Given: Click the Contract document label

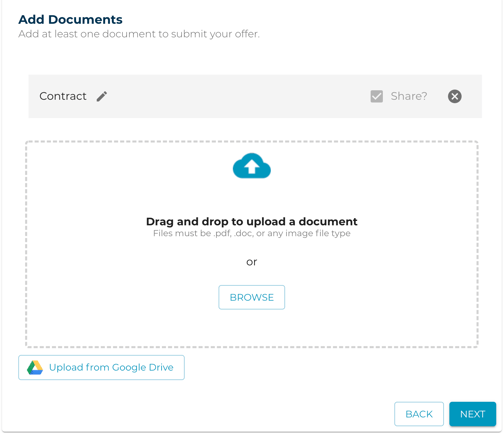Looking at the screenshot, I should tap(63, 96).
